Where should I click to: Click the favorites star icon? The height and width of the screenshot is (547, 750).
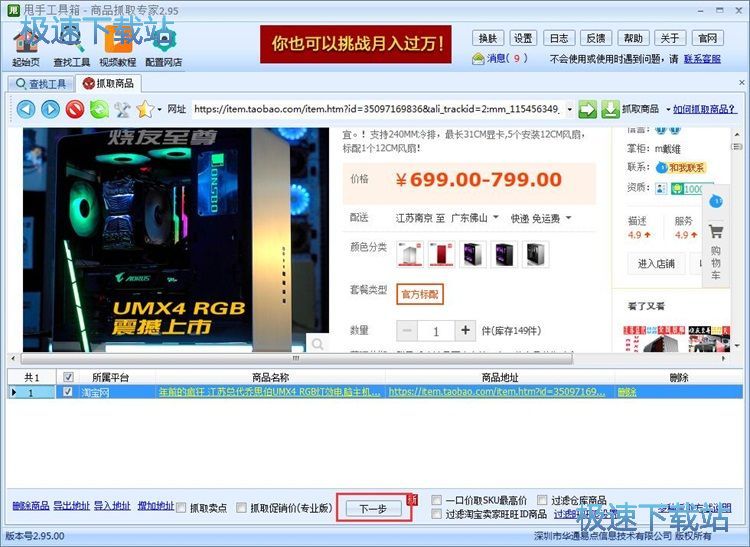click(x=145, y=109)
